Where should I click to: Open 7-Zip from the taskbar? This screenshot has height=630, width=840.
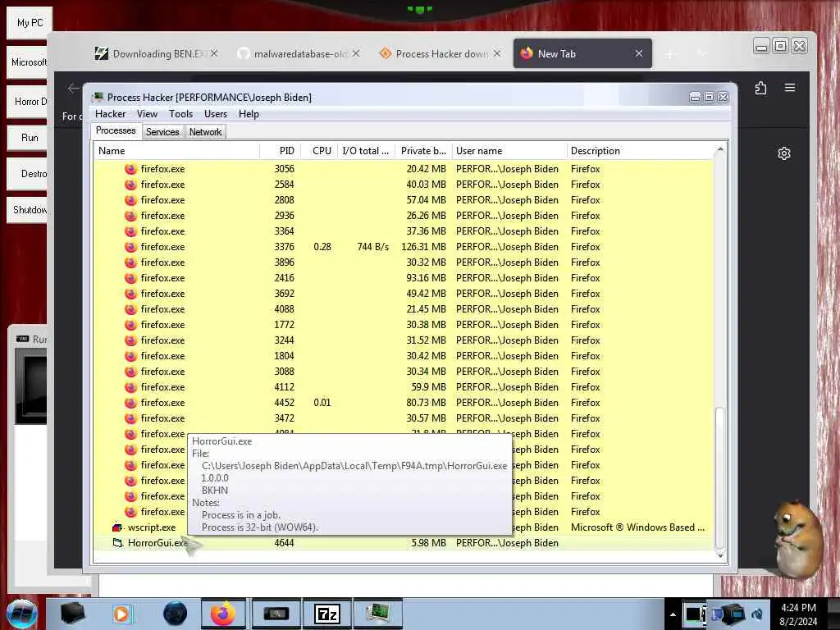click(x=326, y=614)
